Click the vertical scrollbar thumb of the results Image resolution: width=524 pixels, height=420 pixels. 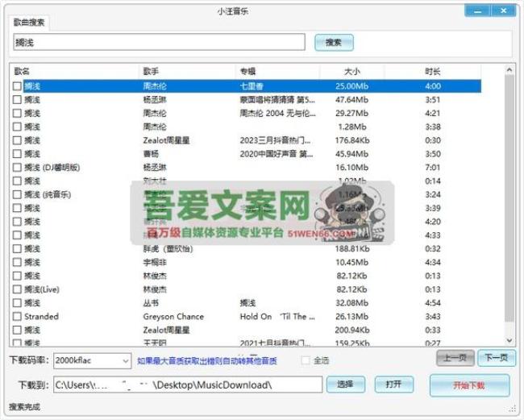pyautogui.click(x=509, y=198)
